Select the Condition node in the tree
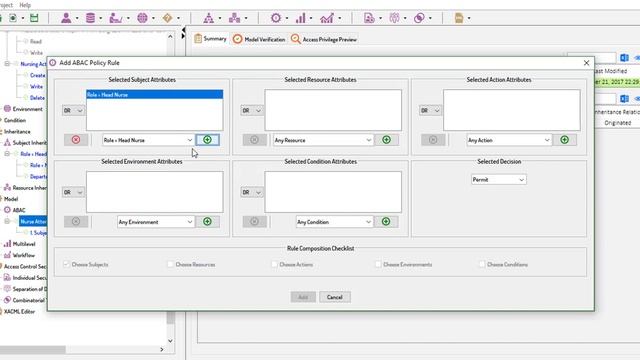The image size is (640, 360). (15, 120)
